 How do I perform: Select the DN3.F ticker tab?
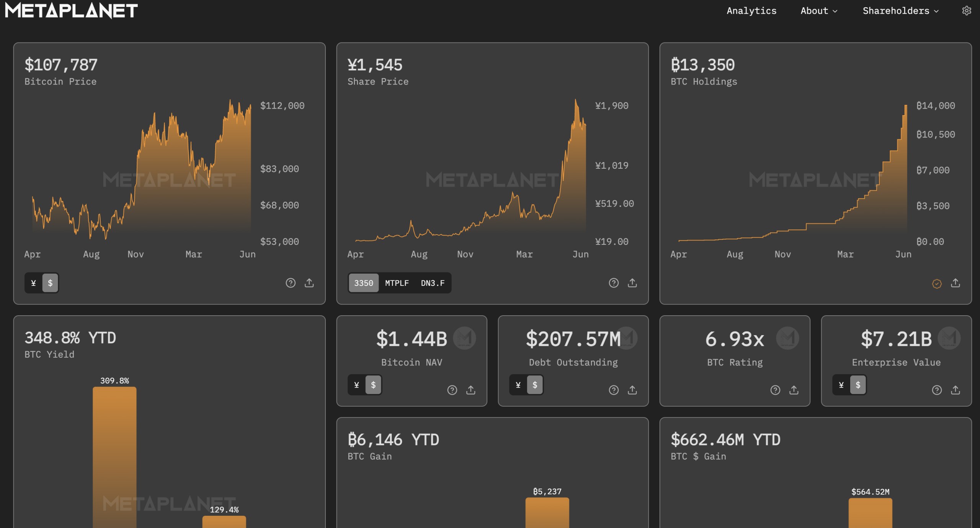(x=433, y=283)
